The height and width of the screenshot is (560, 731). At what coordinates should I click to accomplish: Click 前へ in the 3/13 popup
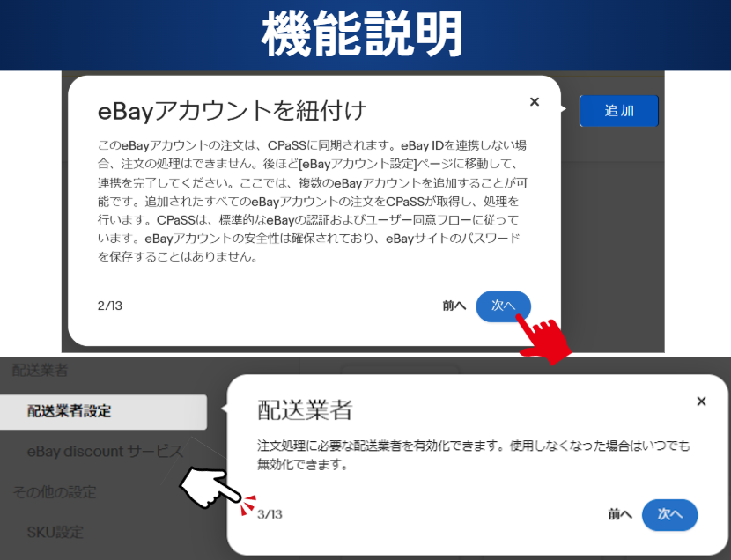[620, 514]
